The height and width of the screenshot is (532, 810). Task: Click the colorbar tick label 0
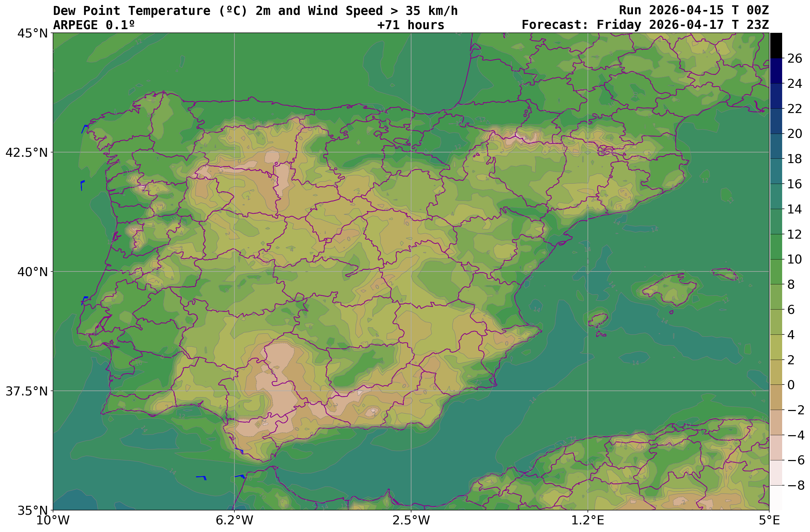[x=791, y=385]
